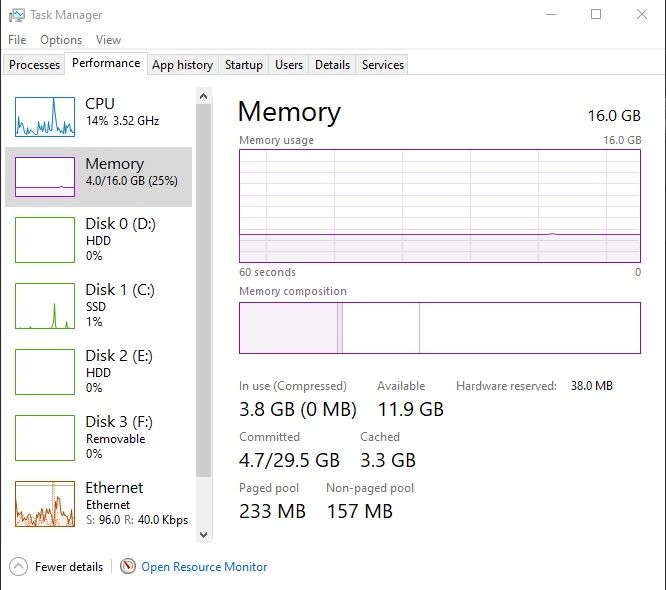Open the Ethernet network activity graph

[x=45, y=504]
